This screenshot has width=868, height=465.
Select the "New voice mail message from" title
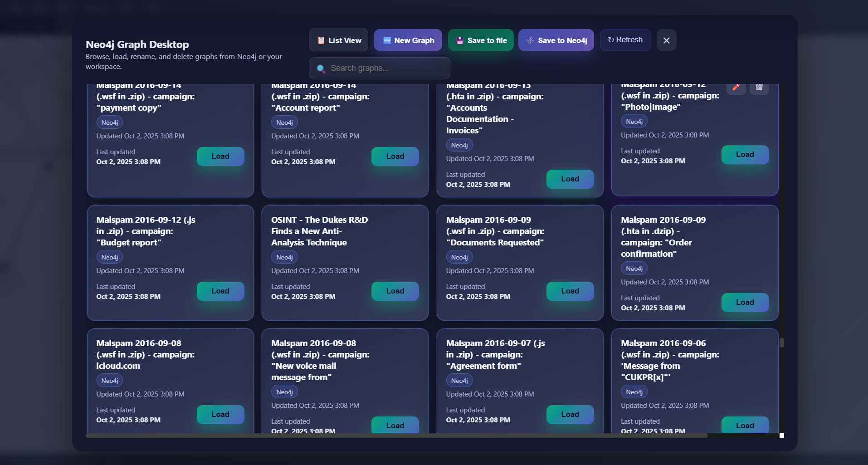point(321,360)
